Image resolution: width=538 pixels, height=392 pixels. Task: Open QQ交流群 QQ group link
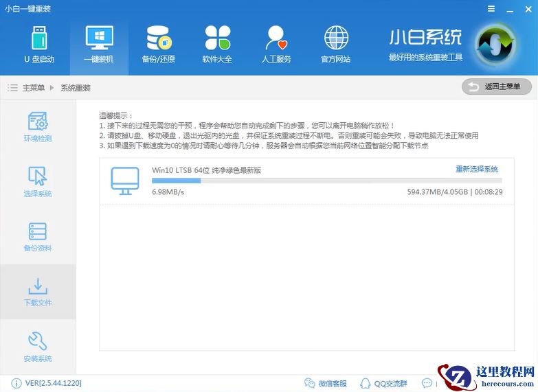pyautogui.click(x=383, y=384)
